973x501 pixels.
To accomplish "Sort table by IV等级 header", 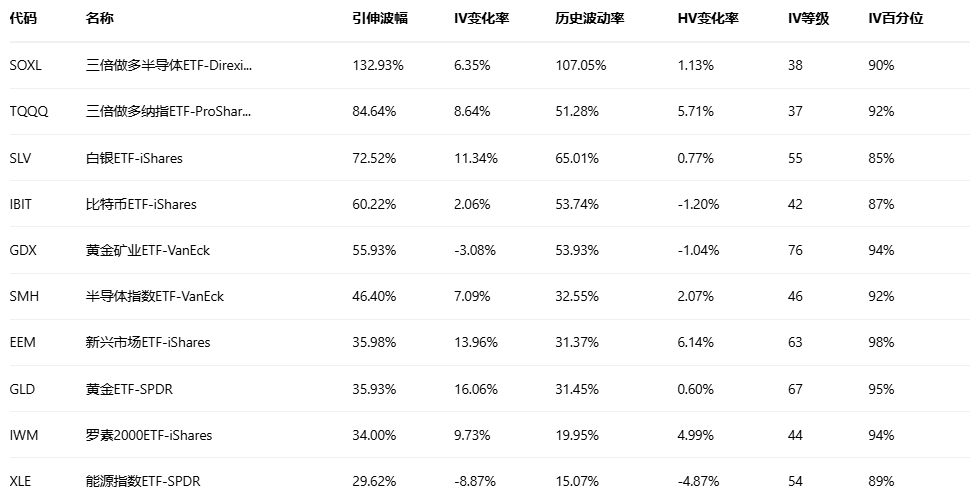I will (808, 19).
